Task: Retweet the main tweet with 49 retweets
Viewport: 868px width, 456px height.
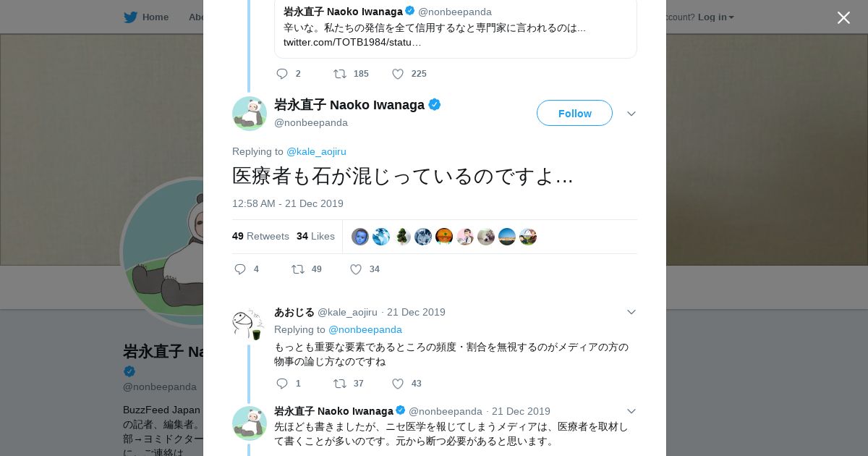Action: point(298,269)
